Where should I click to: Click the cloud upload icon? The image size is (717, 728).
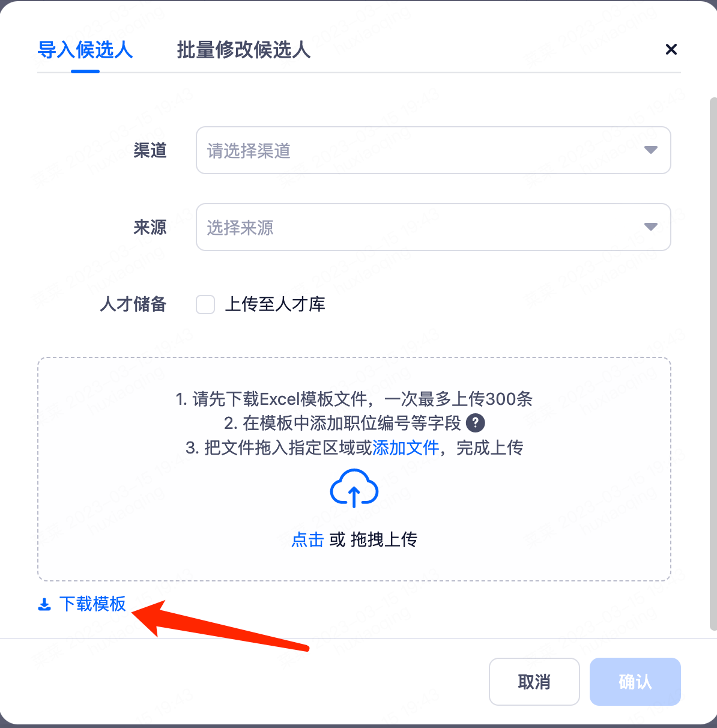[x=354, y=488]
